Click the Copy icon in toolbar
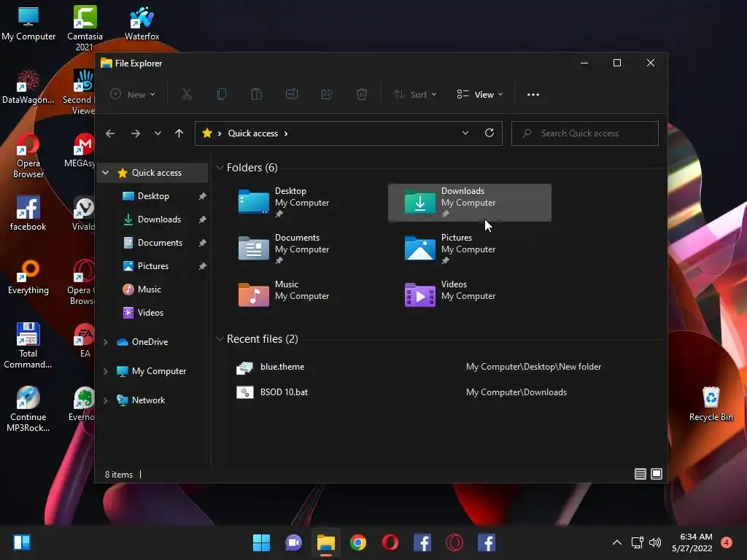Image resolution: width=747 pixels, height=560 pixels. (222, 94)
